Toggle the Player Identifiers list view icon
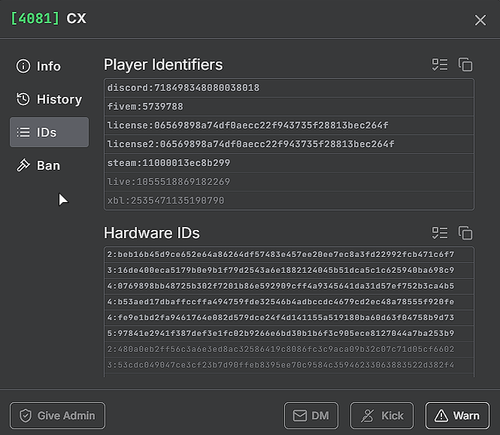This screenshot has width=500, height=435. (x=440, y=65)
